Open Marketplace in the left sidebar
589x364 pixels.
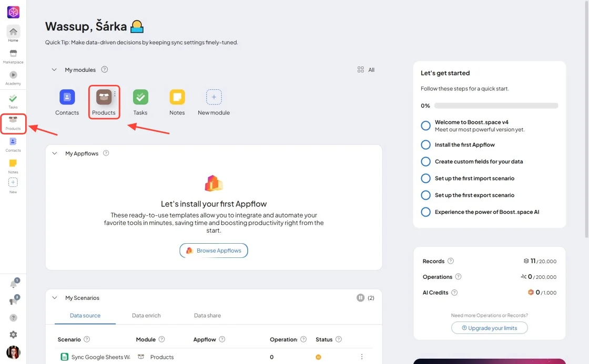13,57
